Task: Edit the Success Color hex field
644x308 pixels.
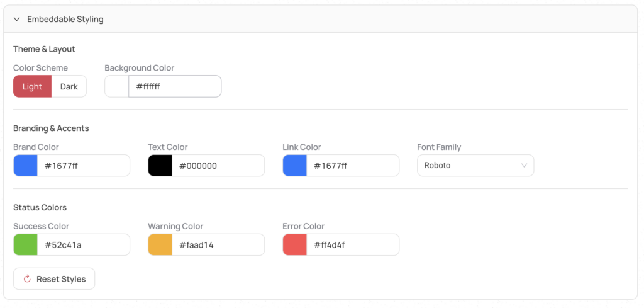Action: click(x=84, y=244)
